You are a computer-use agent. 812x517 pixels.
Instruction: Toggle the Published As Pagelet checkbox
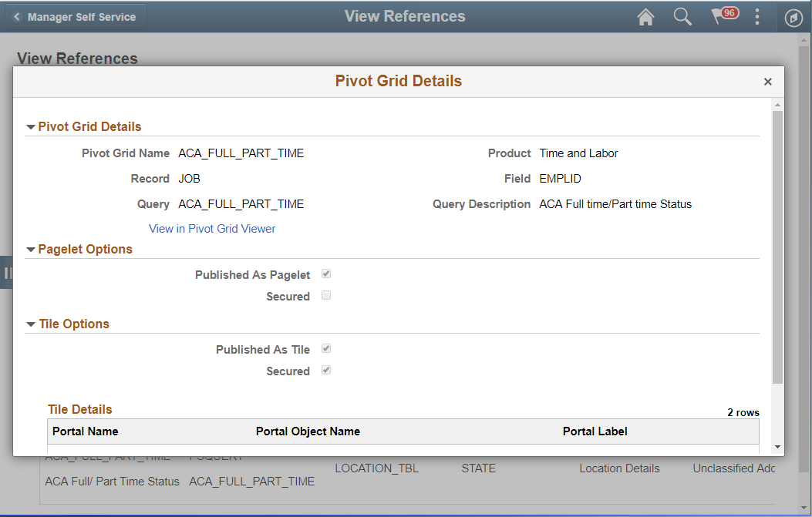(325, 274)
